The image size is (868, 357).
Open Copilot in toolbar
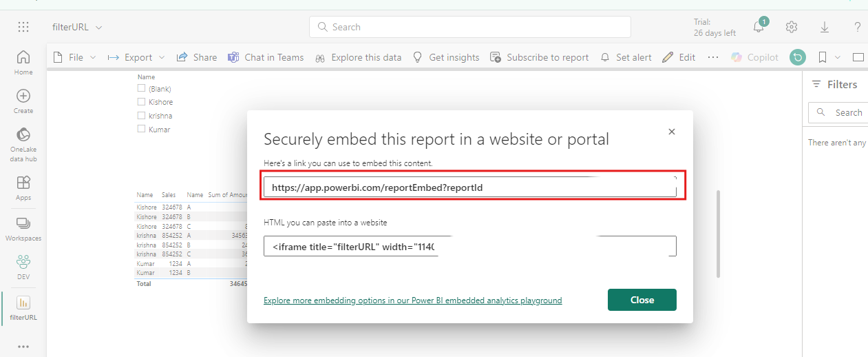click(x=754, y=57)
